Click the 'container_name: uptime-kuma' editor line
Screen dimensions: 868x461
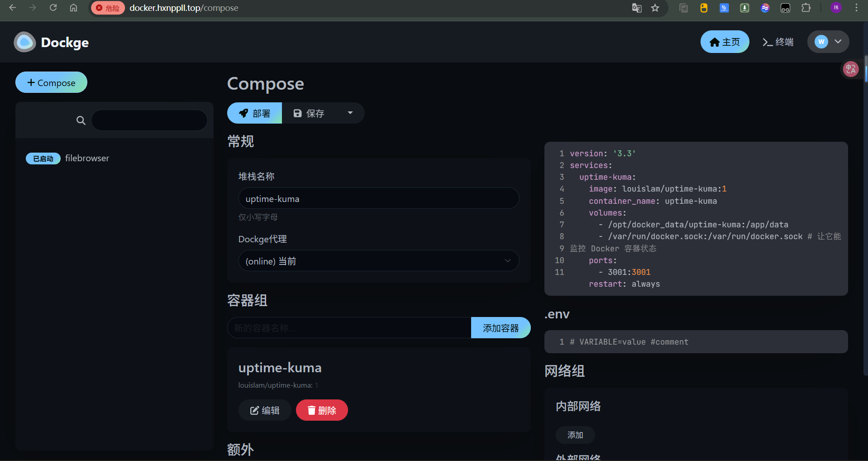653,201
